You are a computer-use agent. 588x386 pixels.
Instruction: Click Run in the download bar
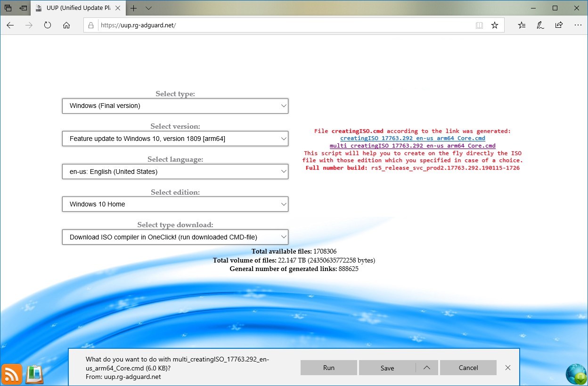tap(329, 368)
